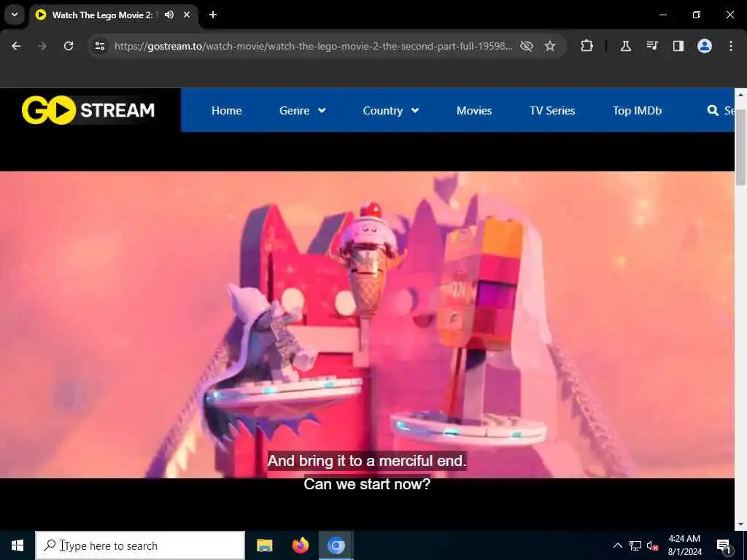Image resolution: width=747 pixels, height=560 pixels.
Task: Click the gostream.to URL address bar
Action: pos(313,46)
